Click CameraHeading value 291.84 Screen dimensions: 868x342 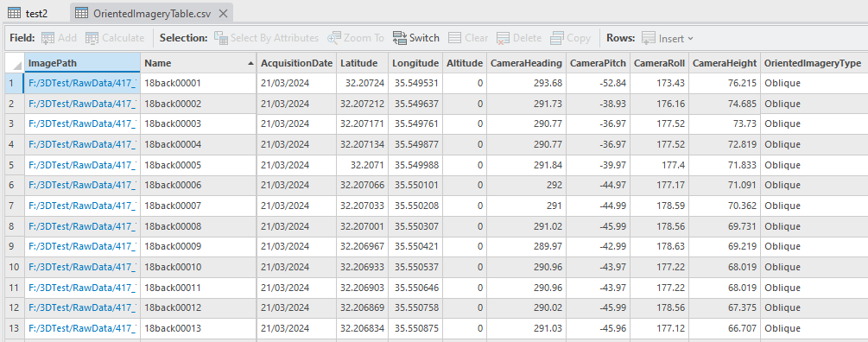[x=526, y=166]
